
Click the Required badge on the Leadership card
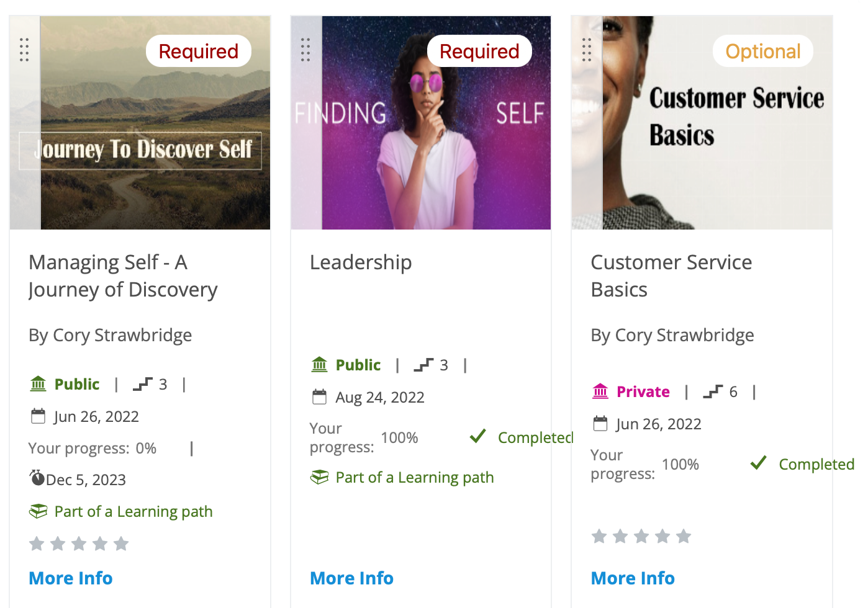pos(479,51)
